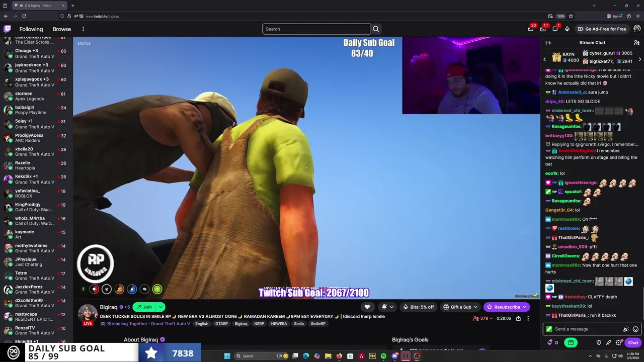
Task: Expand the Join button dropdown arrow
Action: click(x=160, y=307)
